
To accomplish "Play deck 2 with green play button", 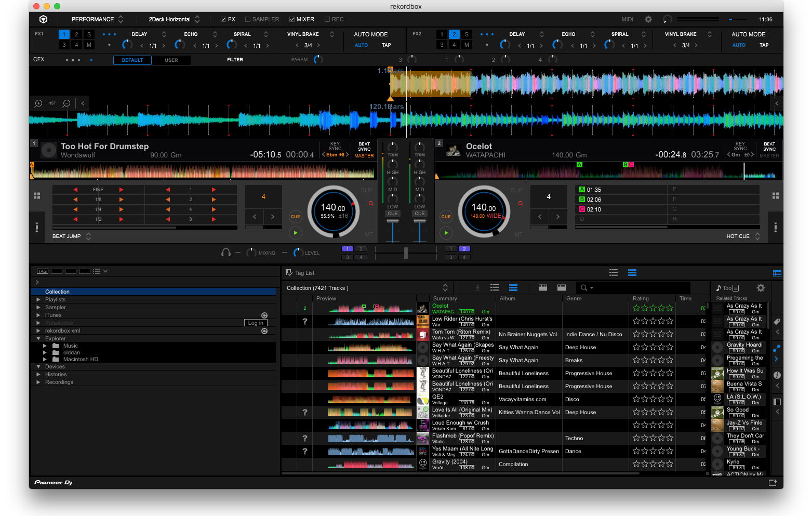I will point(446,233).
